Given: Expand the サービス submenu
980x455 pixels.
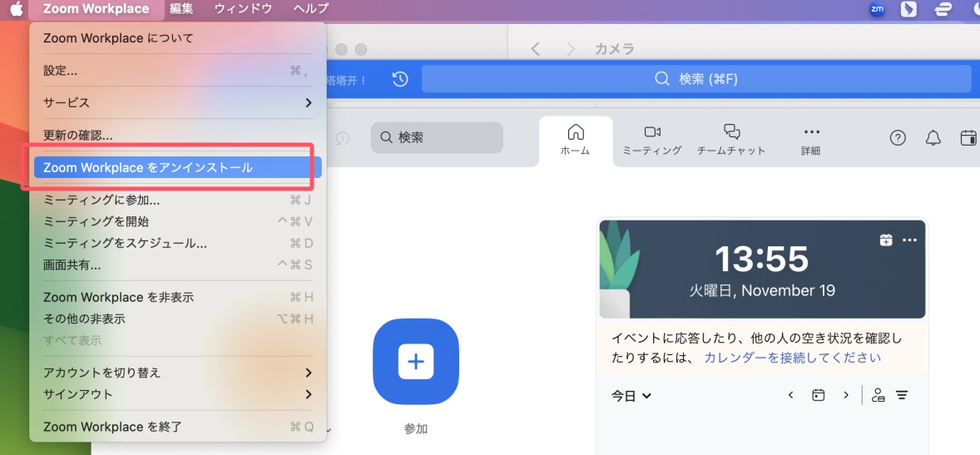Looking at the screenshot, I should (177, 102).
